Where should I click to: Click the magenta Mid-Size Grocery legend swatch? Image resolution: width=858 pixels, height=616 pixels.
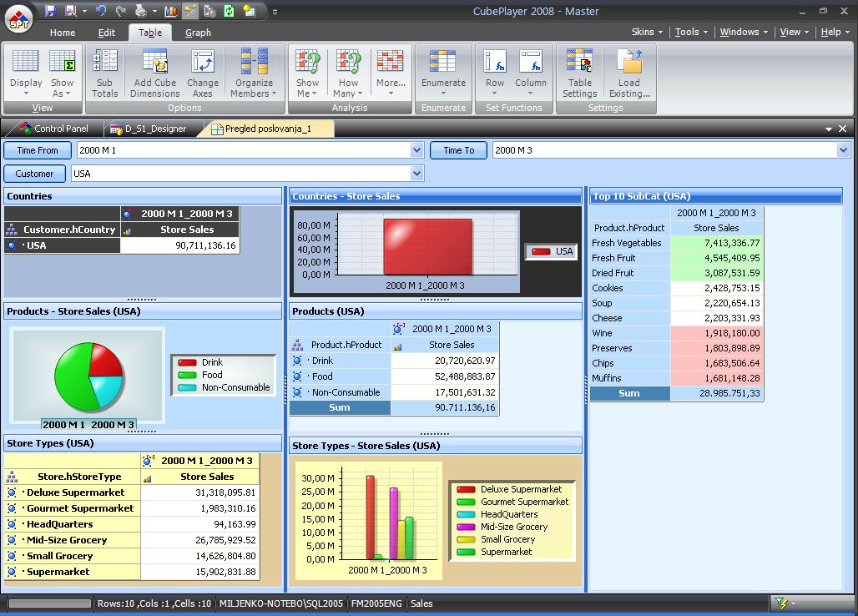(467, 527)
